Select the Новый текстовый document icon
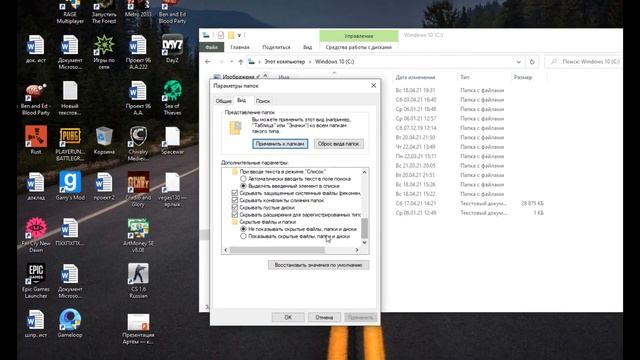The width and height of the screenshot is (640, 360). 70,98
